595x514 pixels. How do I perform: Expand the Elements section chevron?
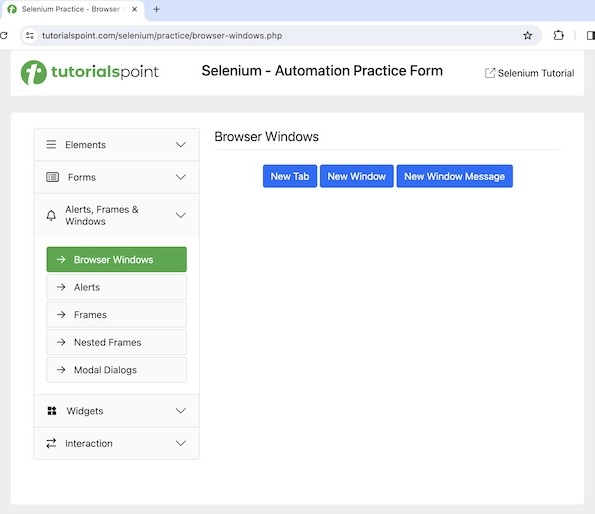[181, 145]
